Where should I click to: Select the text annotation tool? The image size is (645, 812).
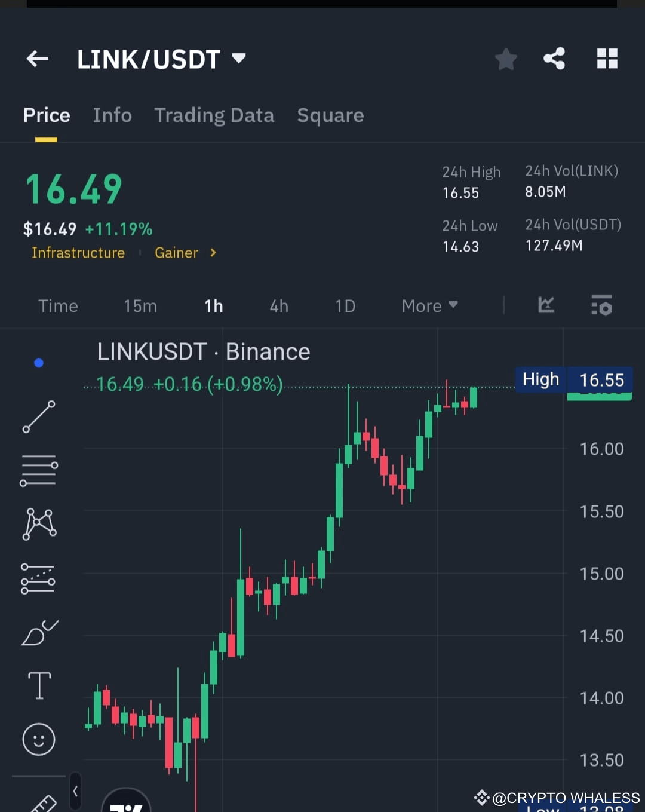pos(39,686)
